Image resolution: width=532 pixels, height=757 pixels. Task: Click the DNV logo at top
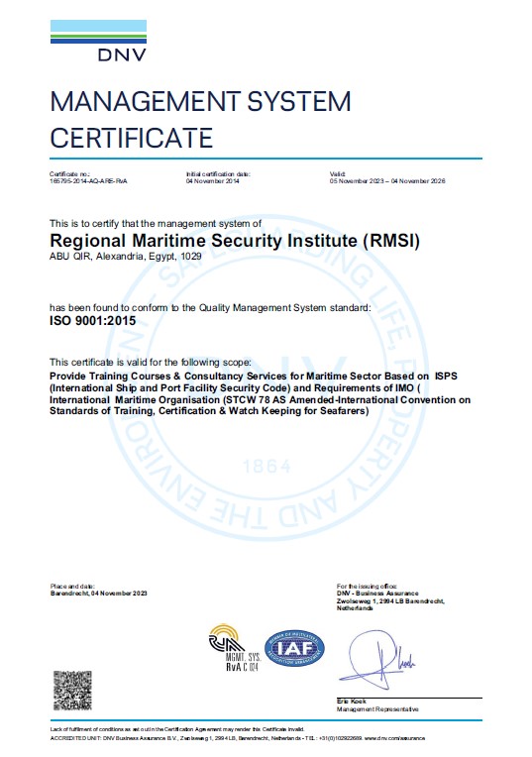pyautogui.click(x=98, y=41)
